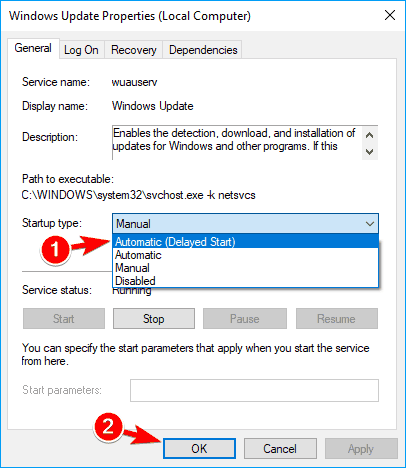Screen dimensions: 406x468
Task: Cancel the properties dialog
Action: pyautogui.click(x=280, y=449)
